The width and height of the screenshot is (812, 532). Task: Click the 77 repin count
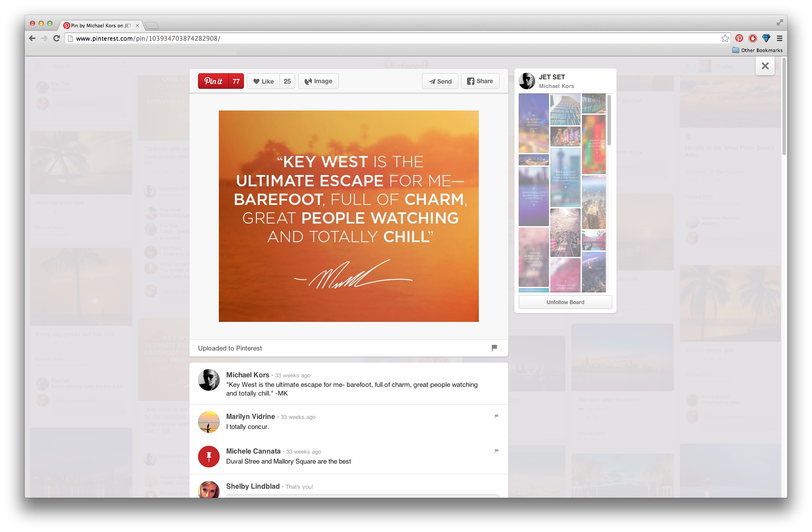(x=236, y=81)
